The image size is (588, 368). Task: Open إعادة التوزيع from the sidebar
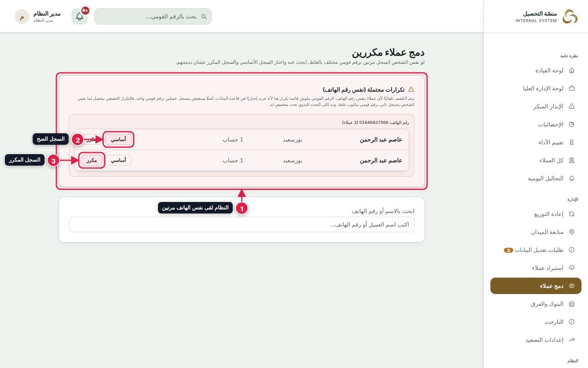[x=536, y=214]
